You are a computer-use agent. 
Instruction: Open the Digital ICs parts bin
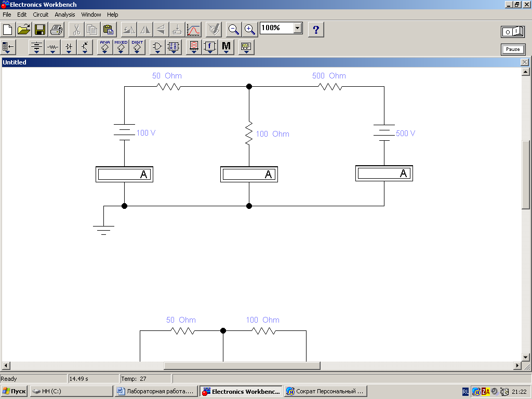[x=137, y=47]
